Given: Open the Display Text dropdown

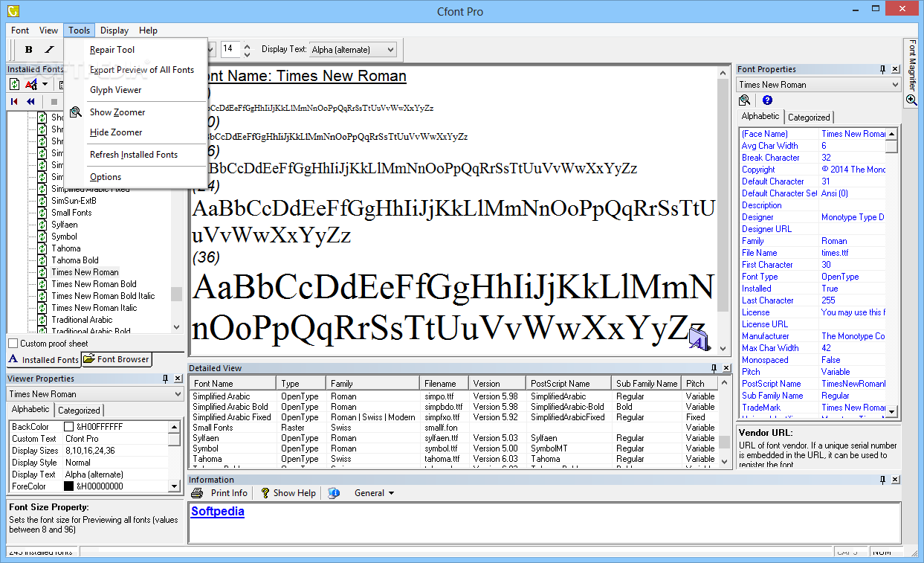Looking at the screenshot, I should (x=390, y=50).
